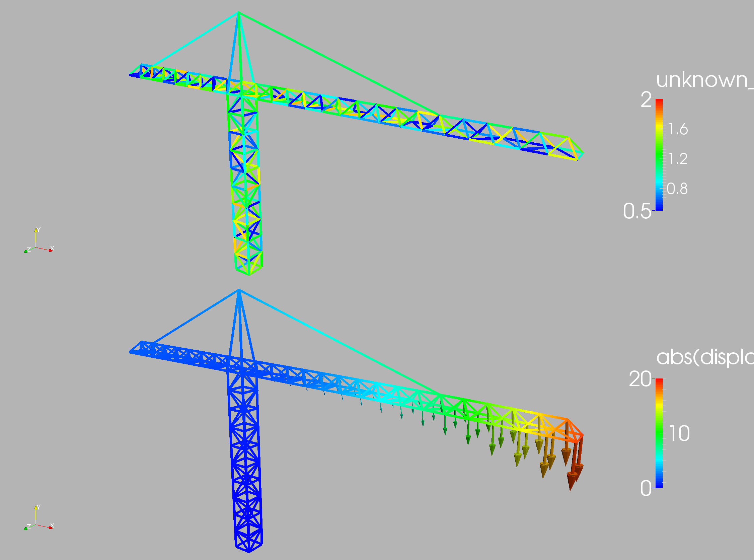Click the minimum value 0.5 on the upper legend
Viewport: 754px width, 560px height.
637,211
